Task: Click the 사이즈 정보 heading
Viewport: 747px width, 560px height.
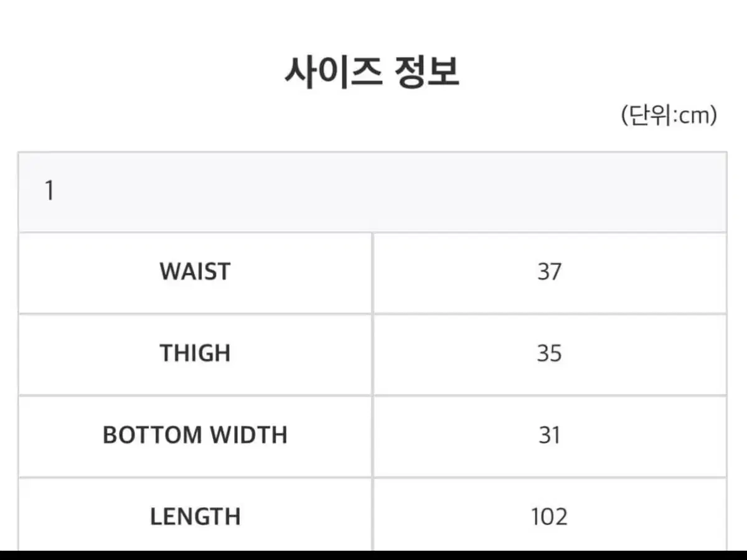Action: pos(372,73)
